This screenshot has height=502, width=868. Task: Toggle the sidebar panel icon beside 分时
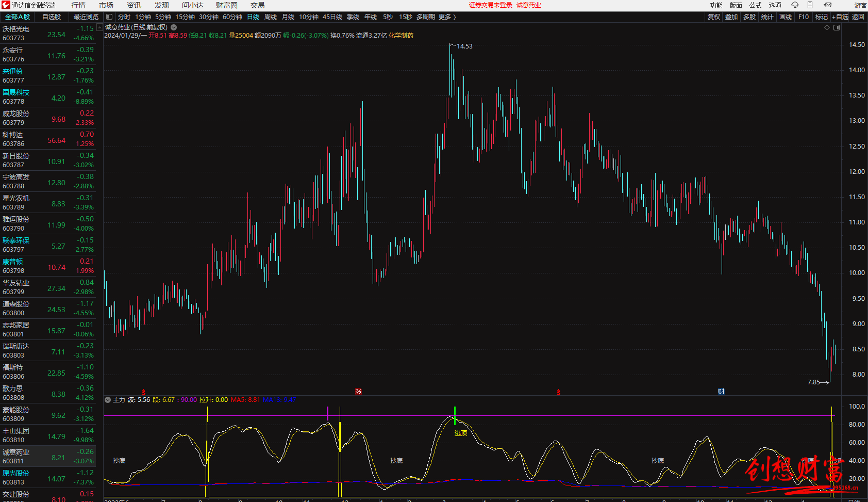109,17
